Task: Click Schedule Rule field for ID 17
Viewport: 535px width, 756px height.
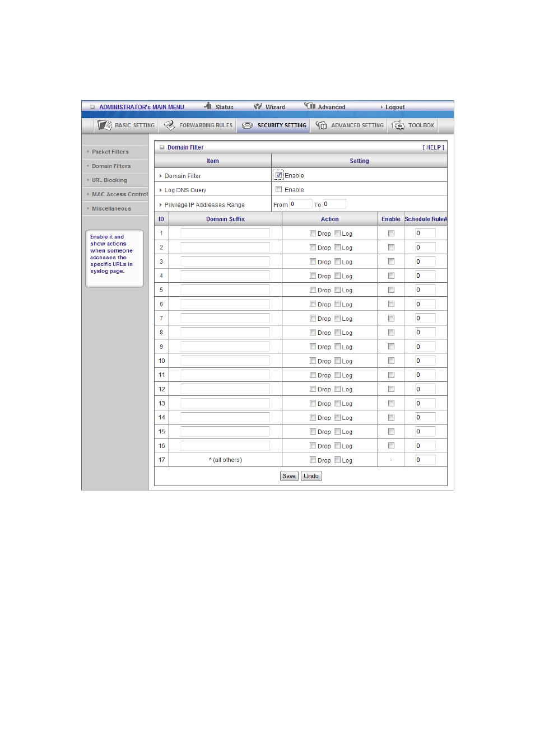Action: [x=425, y=460]
